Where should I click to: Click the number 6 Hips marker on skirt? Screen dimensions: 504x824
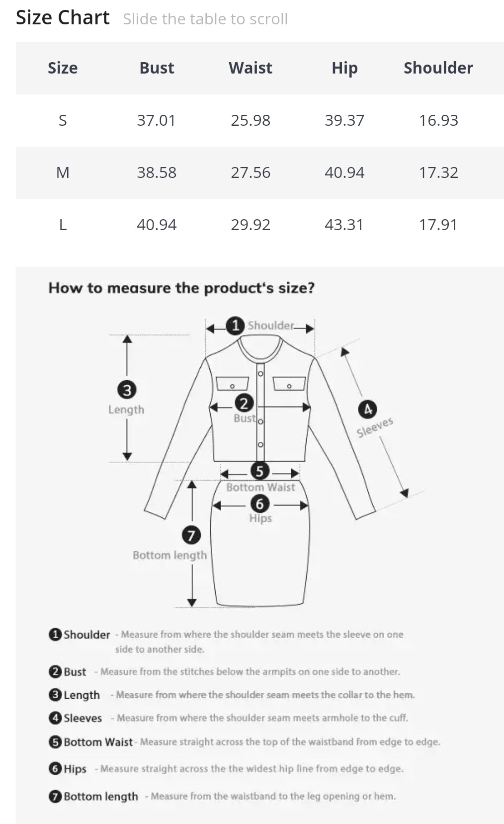(x=259, y=504)
